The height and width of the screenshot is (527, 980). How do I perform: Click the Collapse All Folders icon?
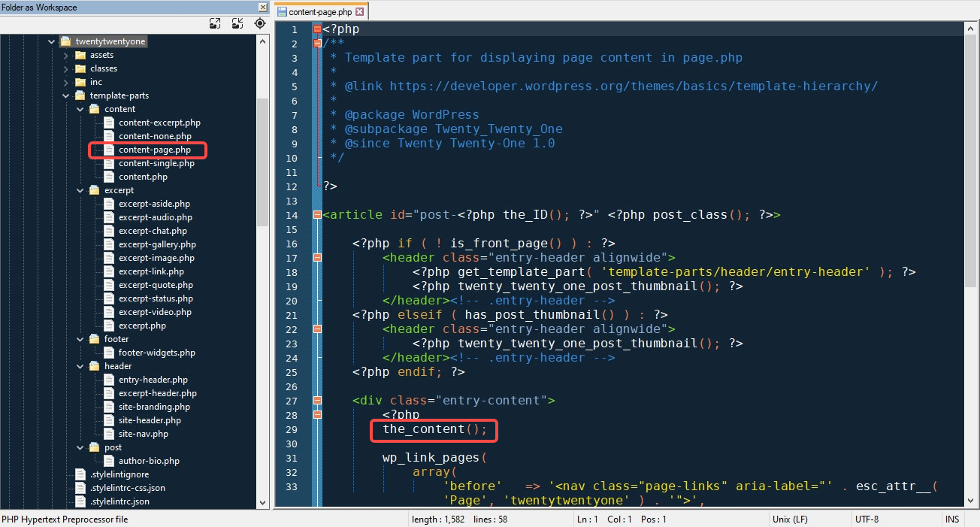(x=237, y=23)
